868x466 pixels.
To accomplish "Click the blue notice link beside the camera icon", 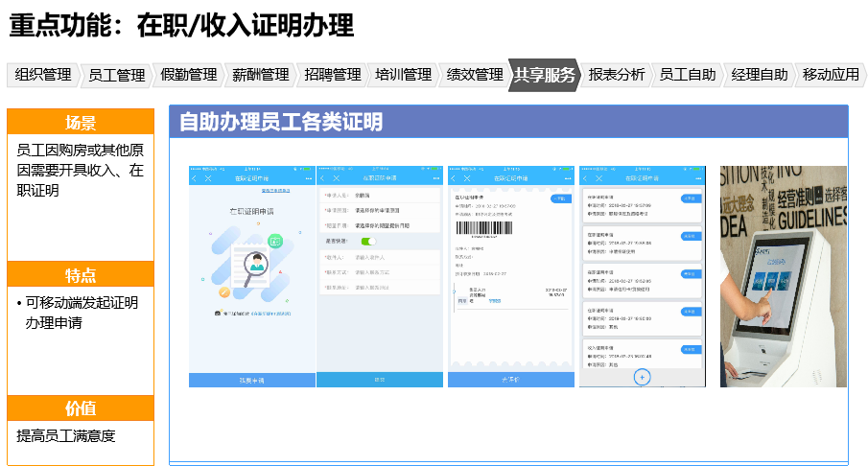I will 270,314.
